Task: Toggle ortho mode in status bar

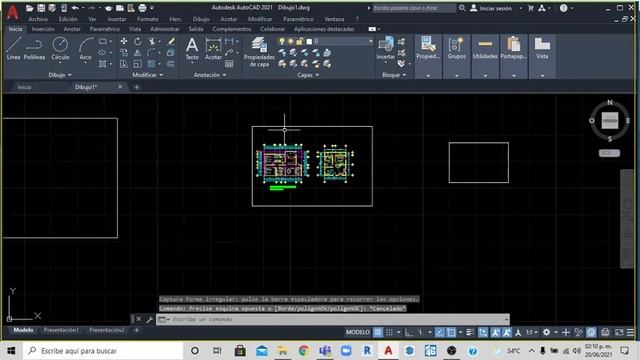Action: (x=409, y=333)
